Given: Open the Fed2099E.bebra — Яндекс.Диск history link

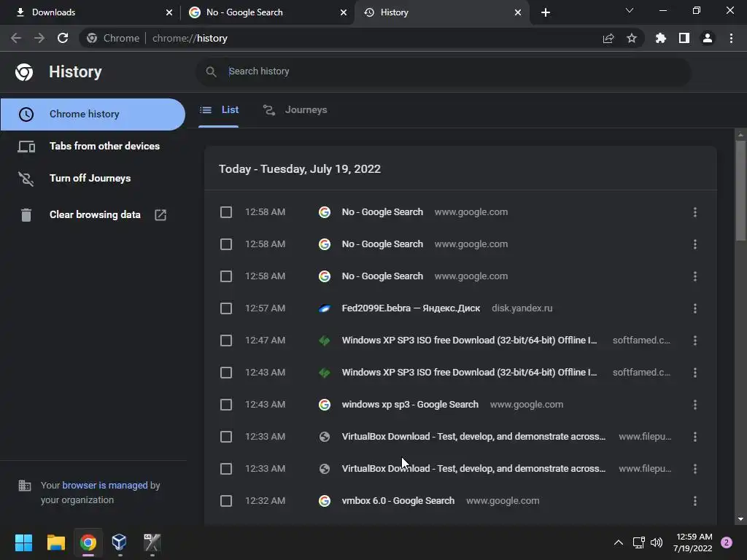Looking at the screenshot, I should 411,308.
